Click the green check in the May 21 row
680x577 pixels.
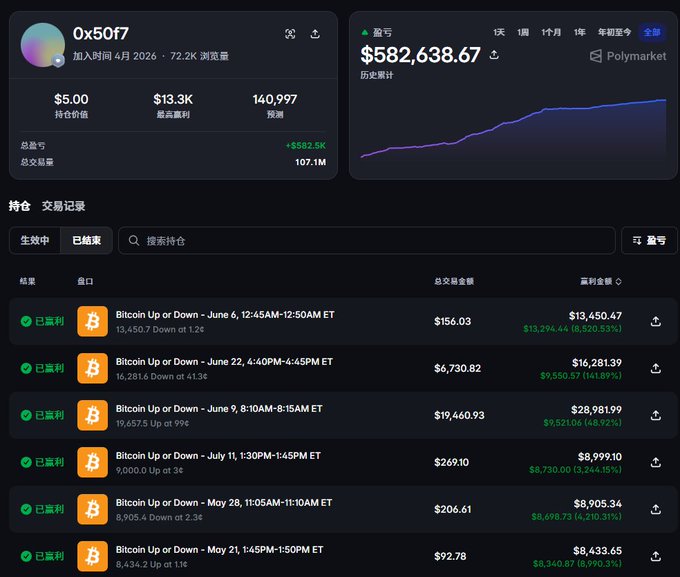tap(26, 556)
